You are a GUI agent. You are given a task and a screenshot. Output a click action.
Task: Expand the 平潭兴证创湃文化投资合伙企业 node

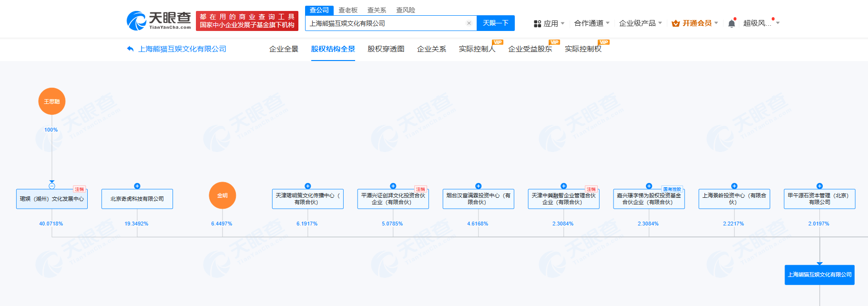point(393,186)
